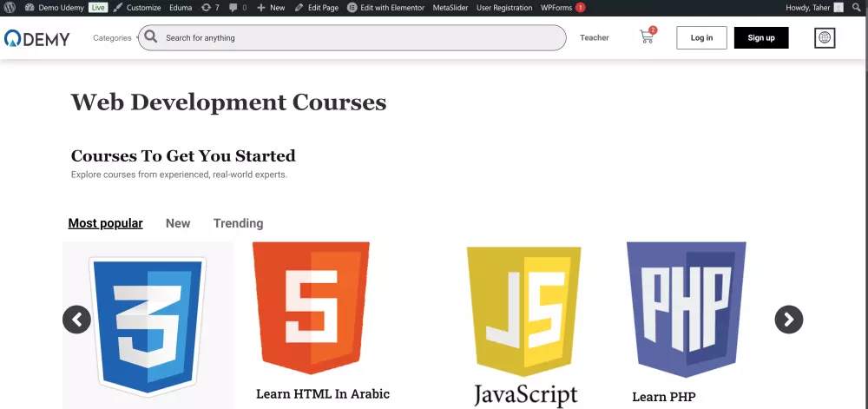Viewport: 868px width, 409px height.
Task: Open the New content menu
Action: pyautogui.click(x=271, y=8)
